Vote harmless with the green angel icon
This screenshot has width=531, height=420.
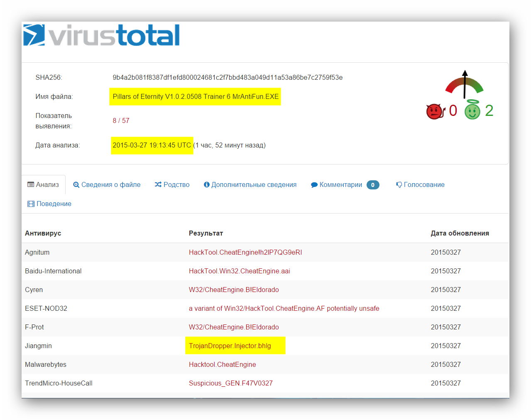[472, 110]
